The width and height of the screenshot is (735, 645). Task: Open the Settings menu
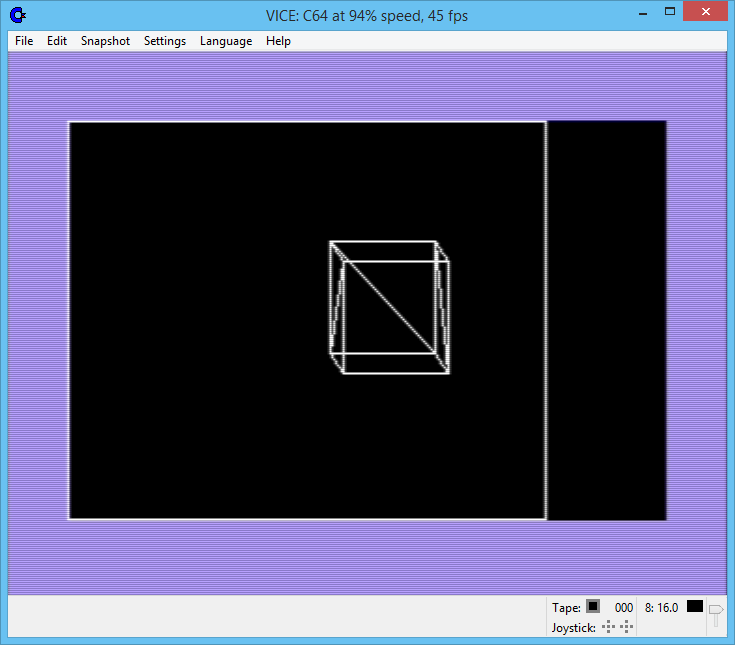coord(165,41)
